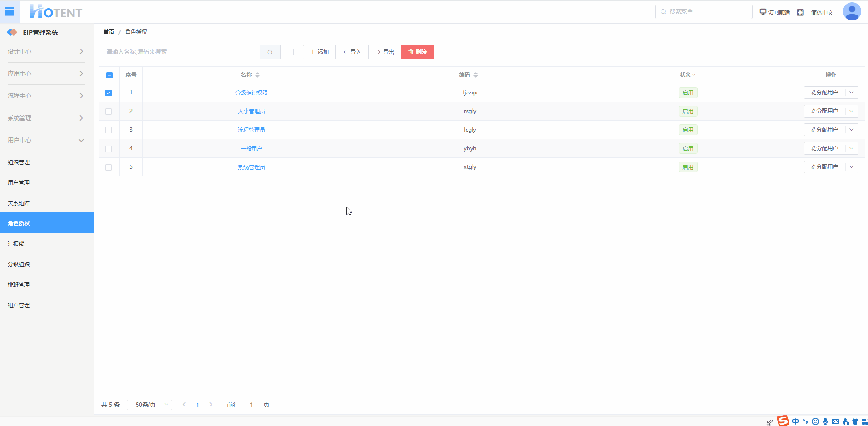Image resolution: width=868 pixels, height=426 pixels.
Task: Open the user avatar menu
Action: 852,12
